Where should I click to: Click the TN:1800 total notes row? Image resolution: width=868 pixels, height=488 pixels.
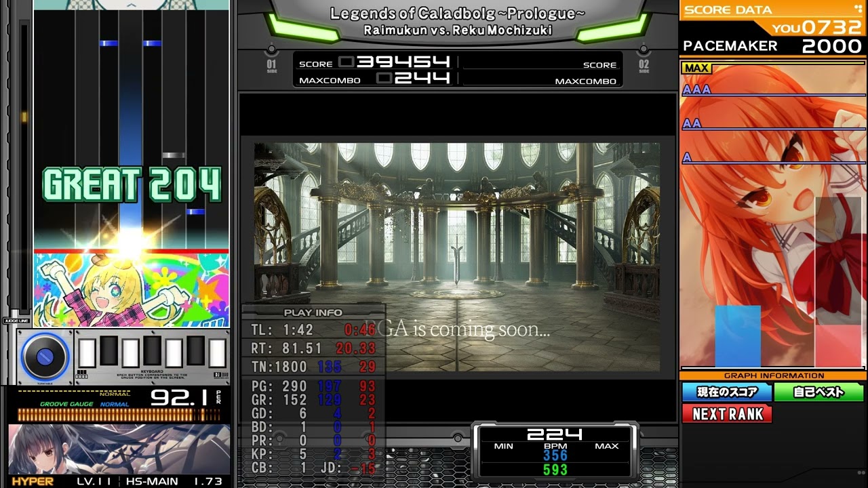click(313, 367)
